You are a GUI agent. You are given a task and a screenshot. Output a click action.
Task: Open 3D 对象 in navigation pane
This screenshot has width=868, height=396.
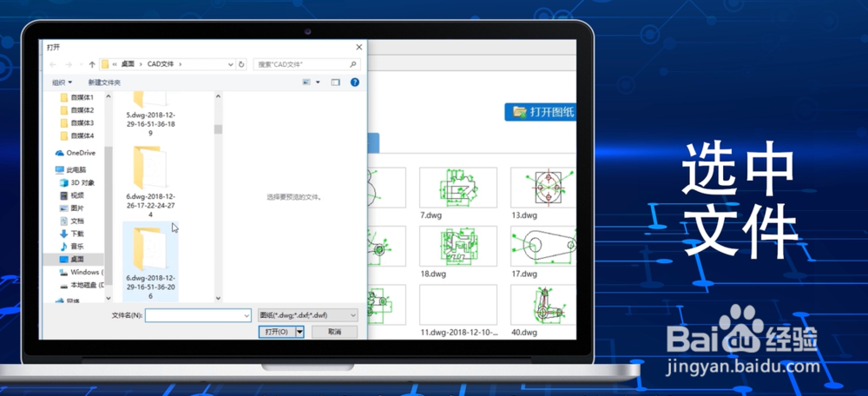pyautogui.click(x=77, y=182)
